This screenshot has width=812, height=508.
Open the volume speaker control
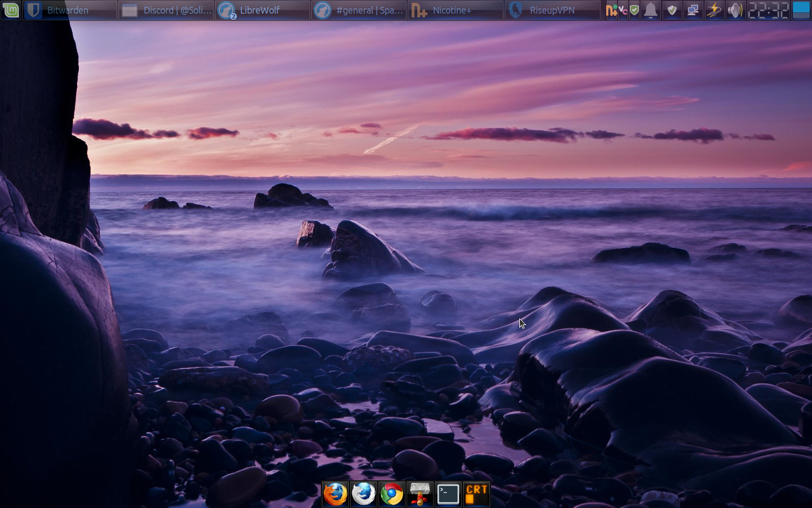(734, 10)
